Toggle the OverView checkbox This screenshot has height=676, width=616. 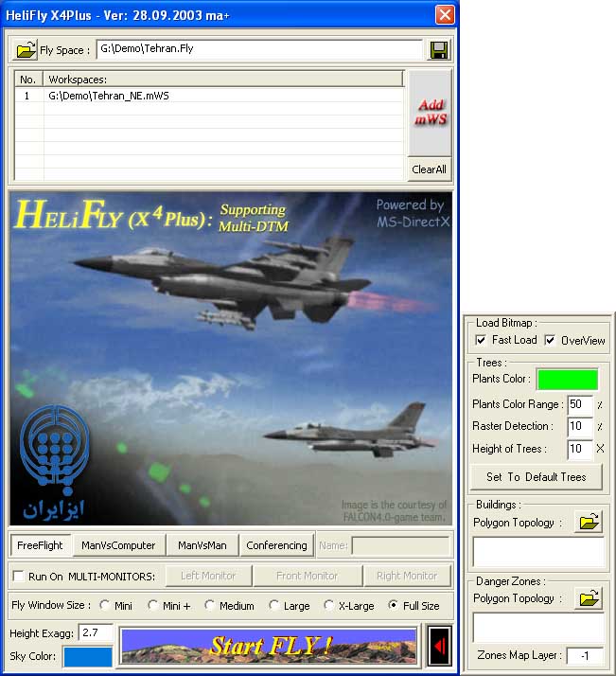[550, 340]
